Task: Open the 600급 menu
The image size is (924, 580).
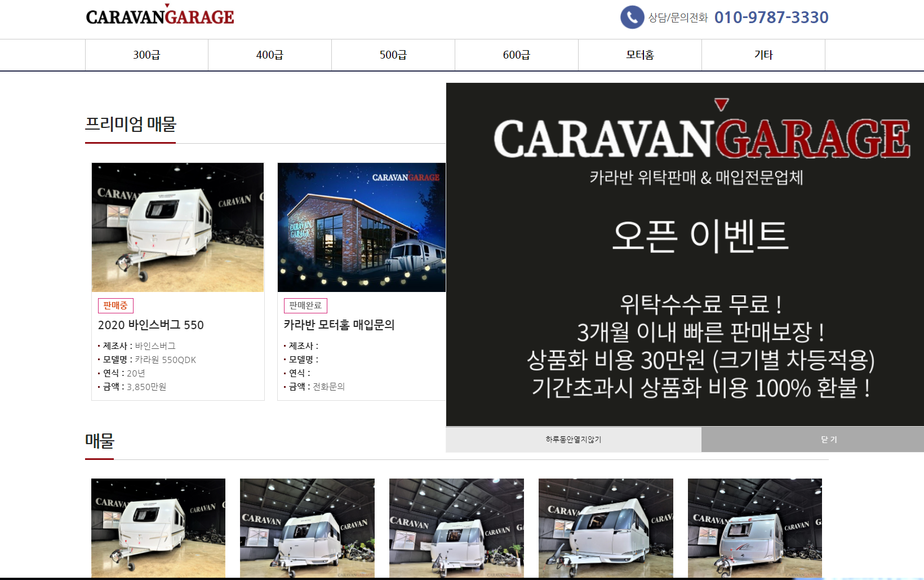Action: pos(517,55)
